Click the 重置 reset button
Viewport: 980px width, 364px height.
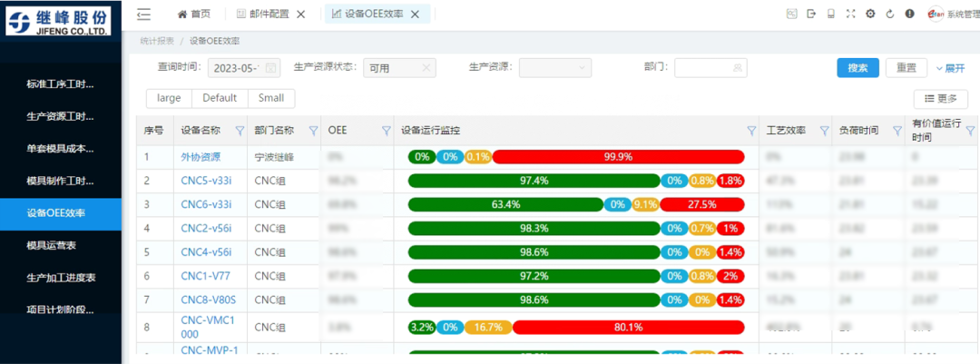tap(906, 67)
